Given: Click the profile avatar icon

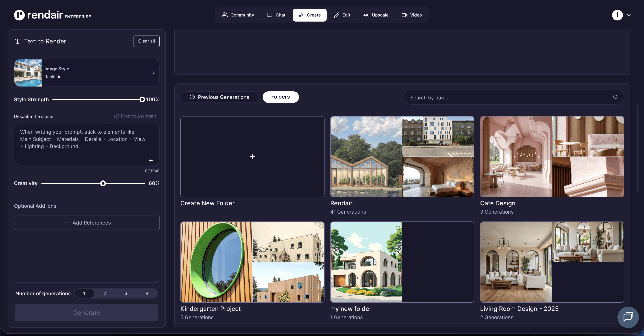Looking at the screenshot, I should click(x=617, y=15).
